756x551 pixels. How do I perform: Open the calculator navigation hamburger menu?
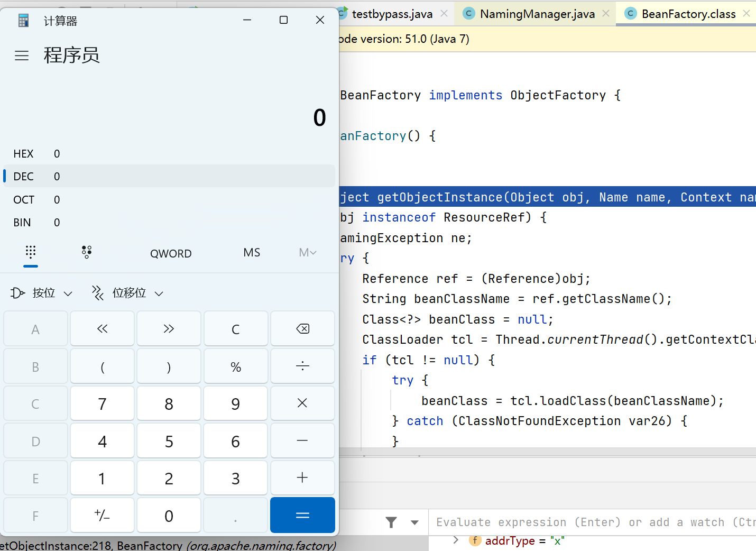point(22,56)
